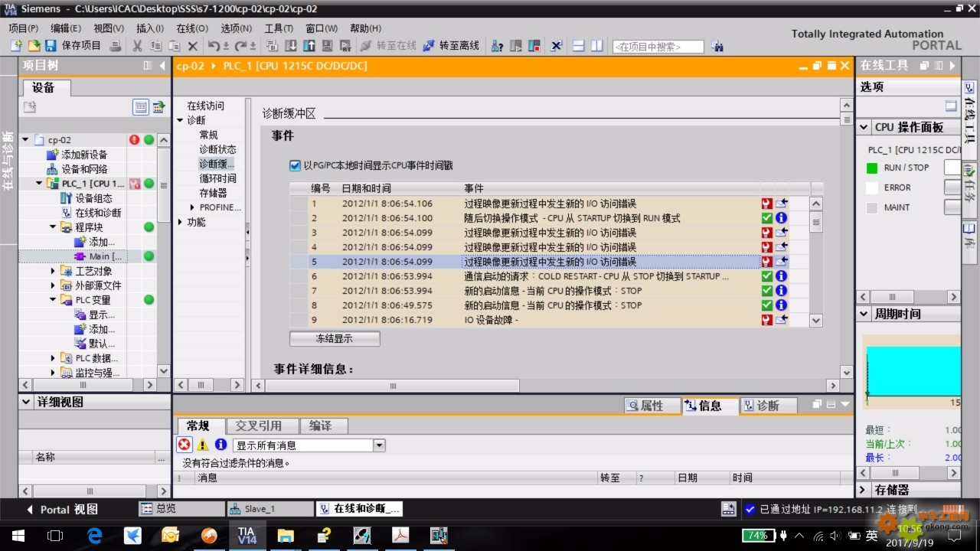The image size is (980, 551).
Task: Collapse the PLC_1 tree node
Action: (x=40, y=184)
